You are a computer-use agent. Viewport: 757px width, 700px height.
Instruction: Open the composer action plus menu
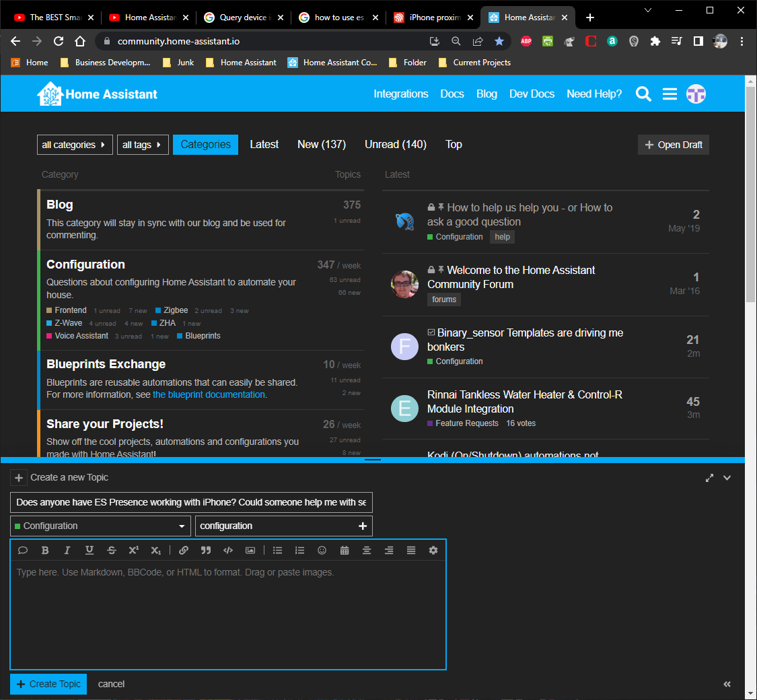[19, 478]
